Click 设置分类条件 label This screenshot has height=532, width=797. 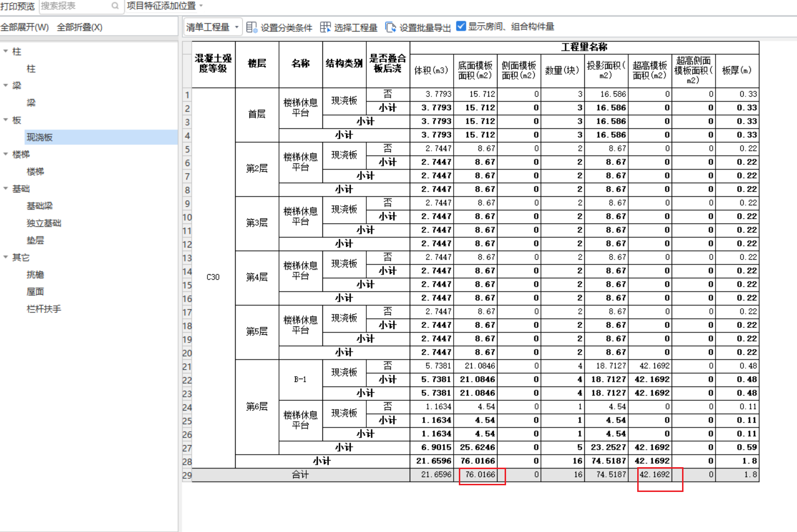click(x=286, y=28)
